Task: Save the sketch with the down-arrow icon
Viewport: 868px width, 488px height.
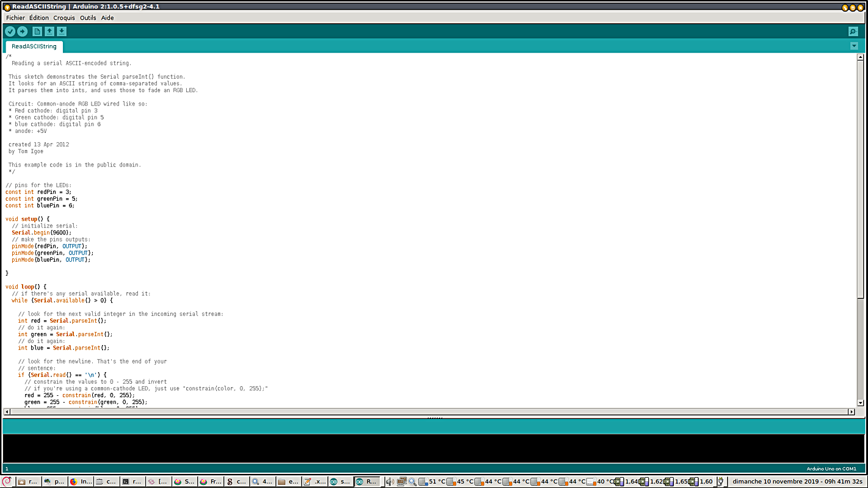Action: pos(62,32)
